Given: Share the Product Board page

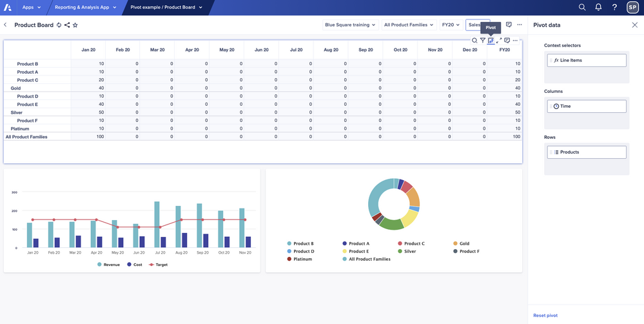Looking at the screenshot, I should (x=67, y=25).
